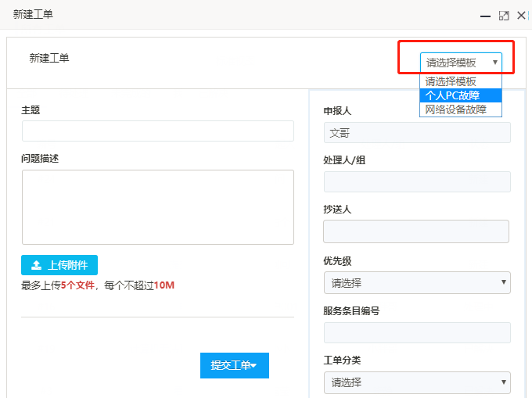Close the 新建工单 dialog with X
Image resolution: width=532 pixels, height=398 pixels.
coord(521,16)
